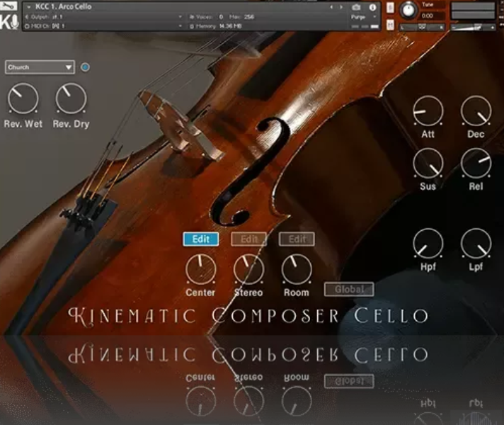Adjust the Lpf low-pass filter knob

tap(476, 243)
